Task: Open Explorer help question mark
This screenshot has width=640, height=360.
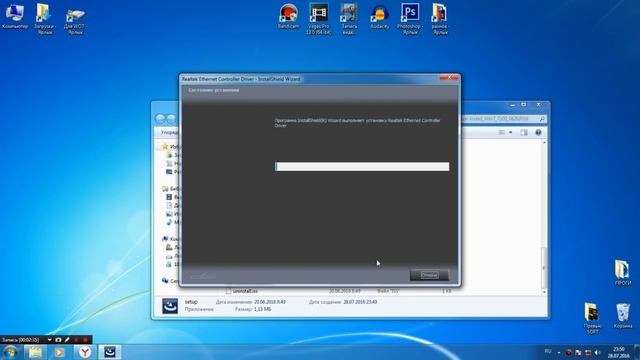Action: (538, 132)
